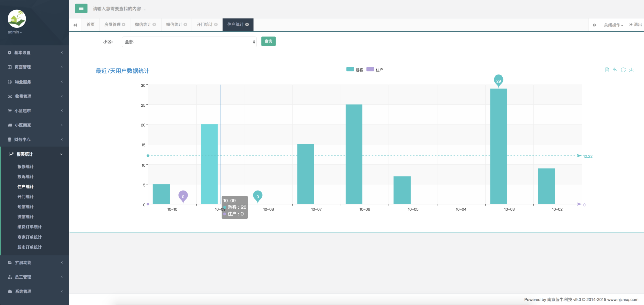Screen dimensions: 644x305
Task: Expand the 基本设置 sidebar menu
Action: coord(34,53)
